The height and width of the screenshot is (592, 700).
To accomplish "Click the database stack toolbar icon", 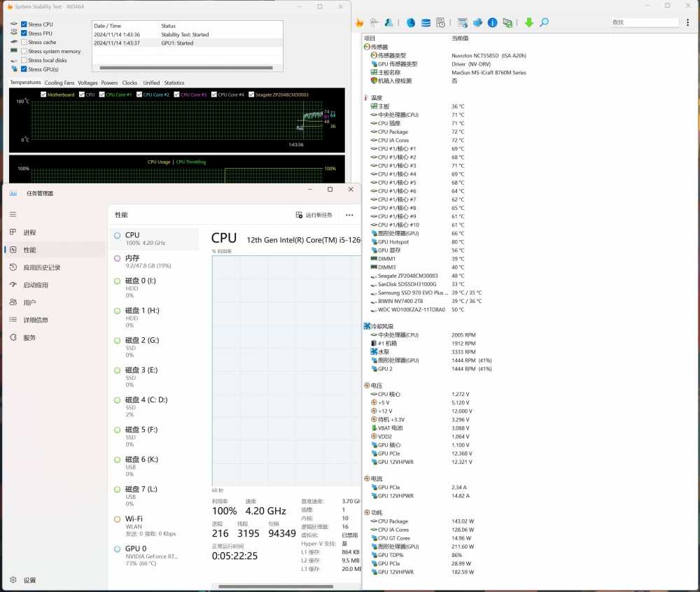I will point(426,23).
